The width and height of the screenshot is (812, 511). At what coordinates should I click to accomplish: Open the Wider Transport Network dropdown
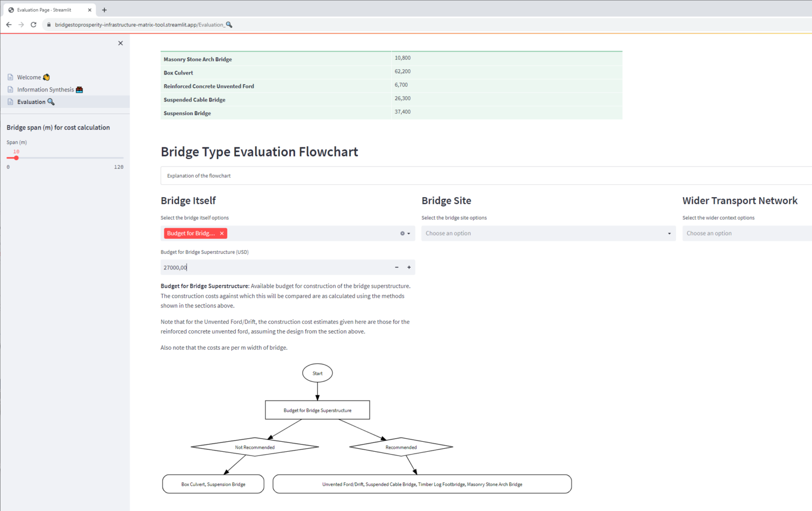click(745, 234)
